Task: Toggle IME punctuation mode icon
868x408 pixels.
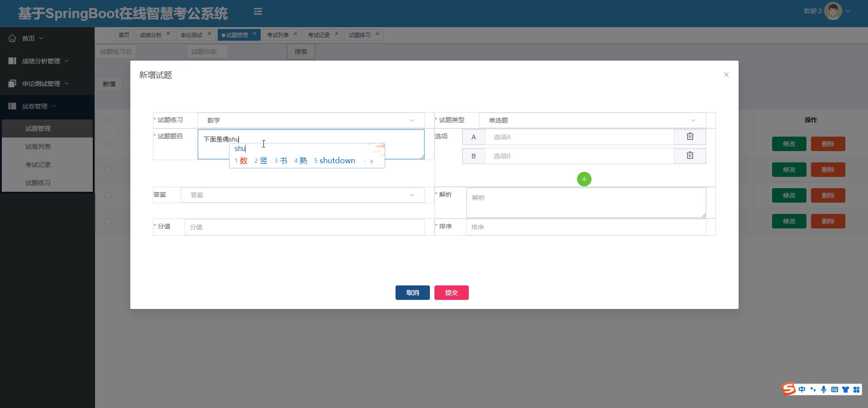Action: [x=813, y=389]
